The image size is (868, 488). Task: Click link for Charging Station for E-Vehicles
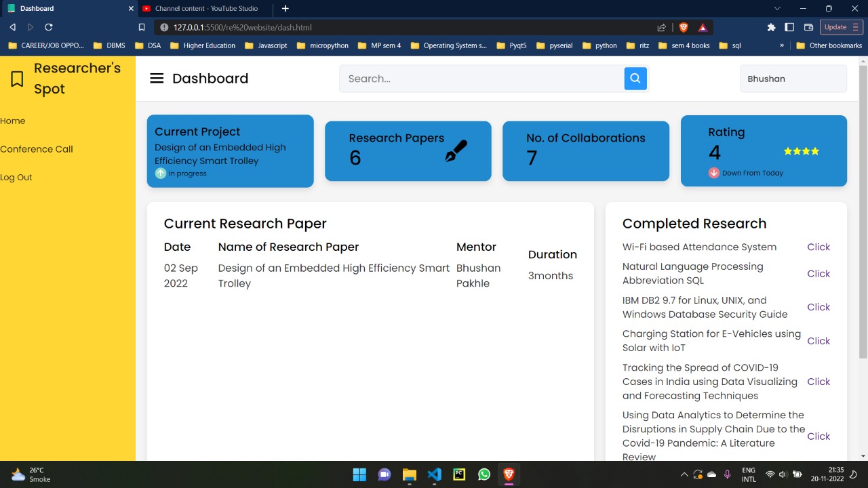coord(818,341)
